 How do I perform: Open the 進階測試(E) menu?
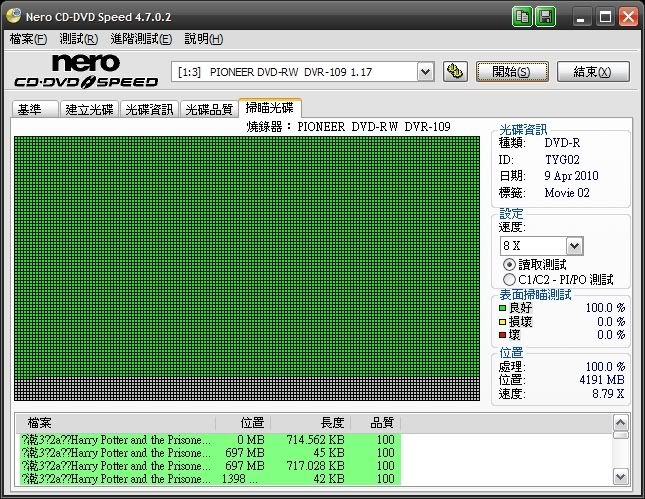click(x=141, y=39)
